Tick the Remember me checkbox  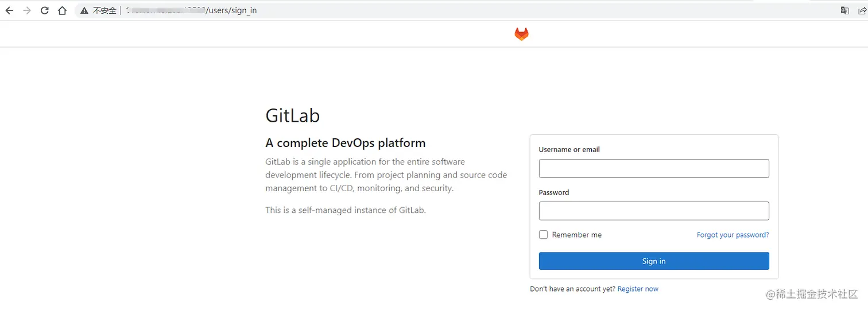coord(543,235)
